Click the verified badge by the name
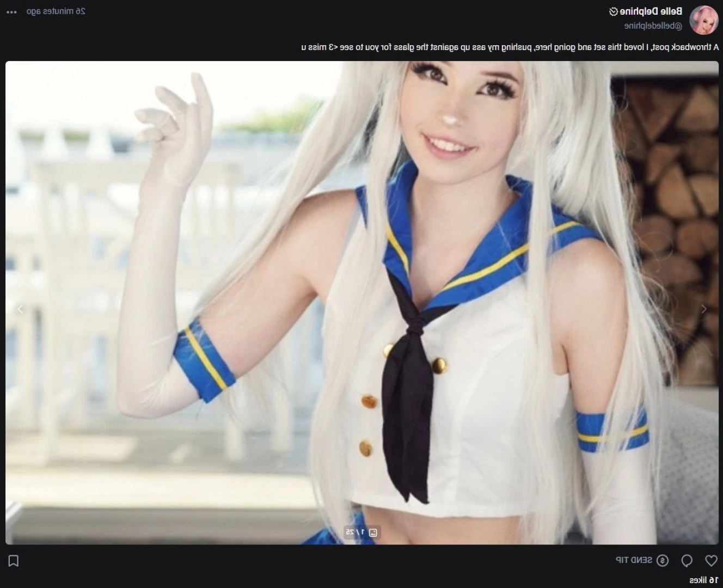 pos(613,11)
